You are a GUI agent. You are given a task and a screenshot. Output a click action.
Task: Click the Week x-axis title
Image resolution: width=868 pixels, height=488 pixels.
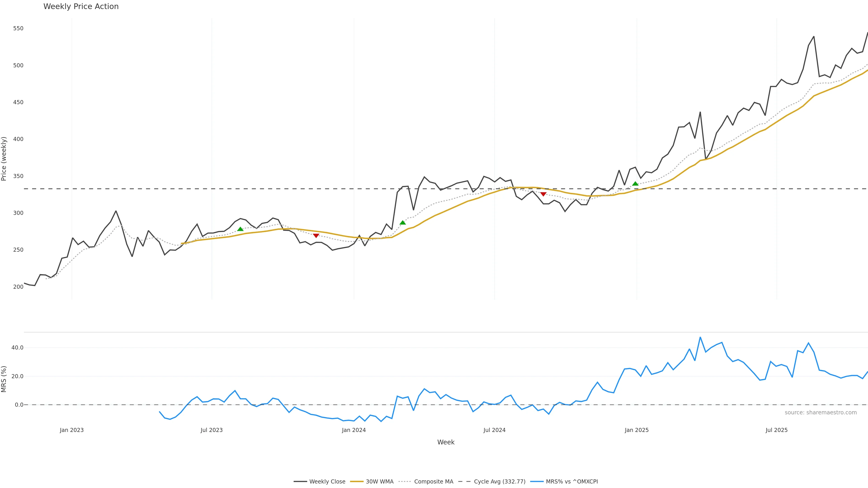pyautogui.click(x=446, y=442)
